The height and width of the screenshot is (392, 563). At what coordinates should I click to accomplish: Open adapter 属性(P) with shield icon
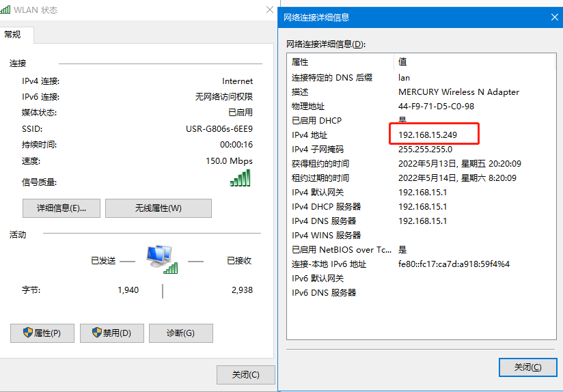pos(42,333)
